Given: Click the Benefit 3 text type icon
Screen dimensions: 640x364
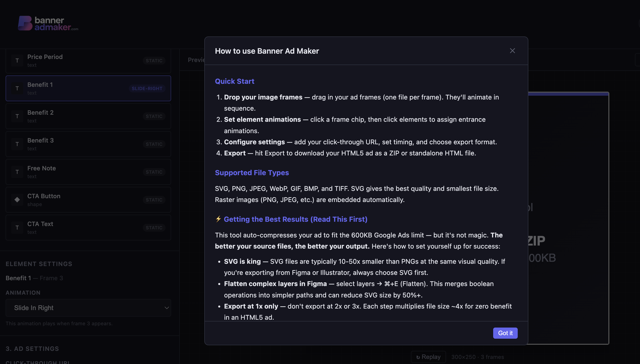Looking at the screenshot, I should tap(17, 144).
